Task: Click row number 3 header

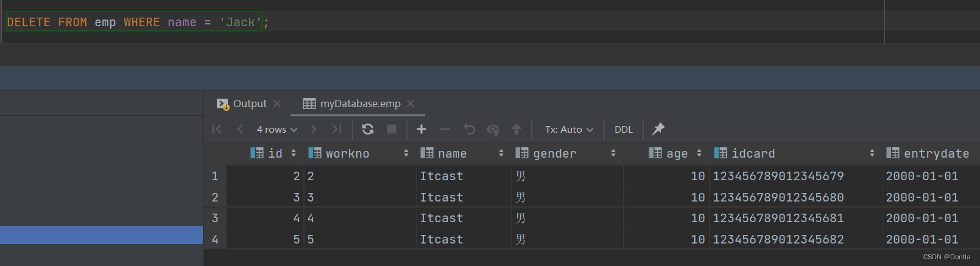Action: click(215, 218)
